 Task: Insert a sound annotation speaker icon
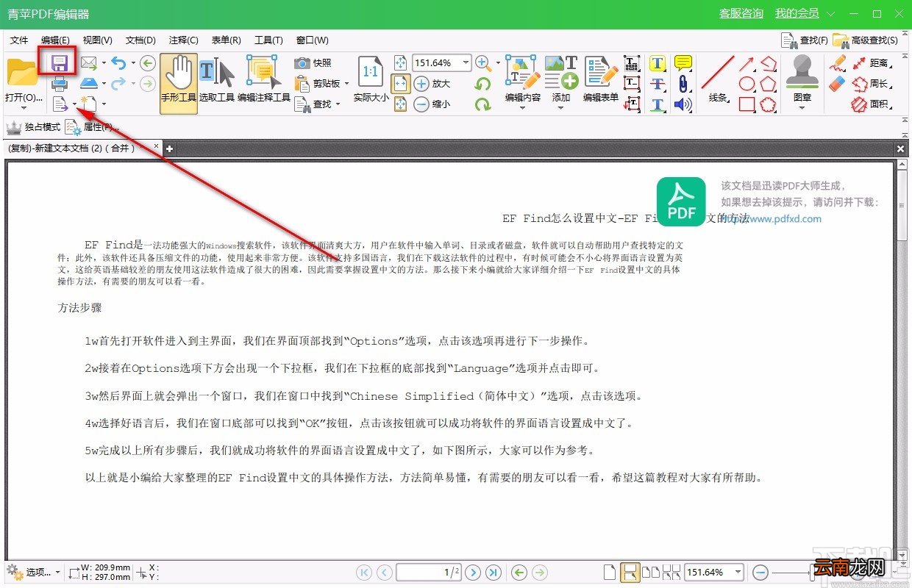[683, 104]
